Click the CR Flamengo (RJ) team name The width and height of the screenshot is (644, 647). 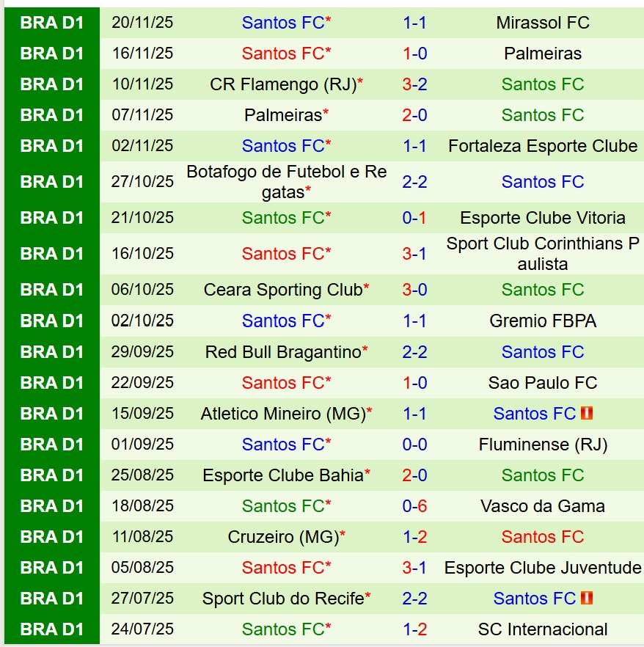282,84
